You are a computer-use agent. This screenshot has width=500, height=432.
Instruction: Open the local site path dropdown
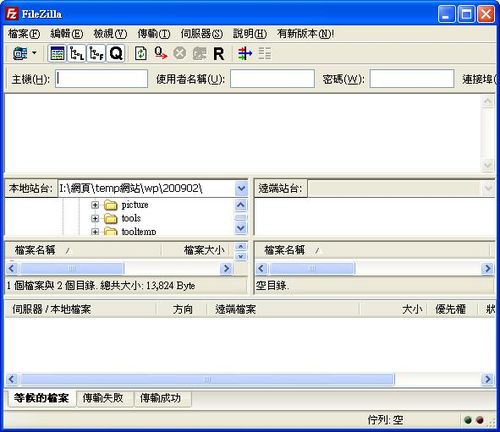(241, 189)
